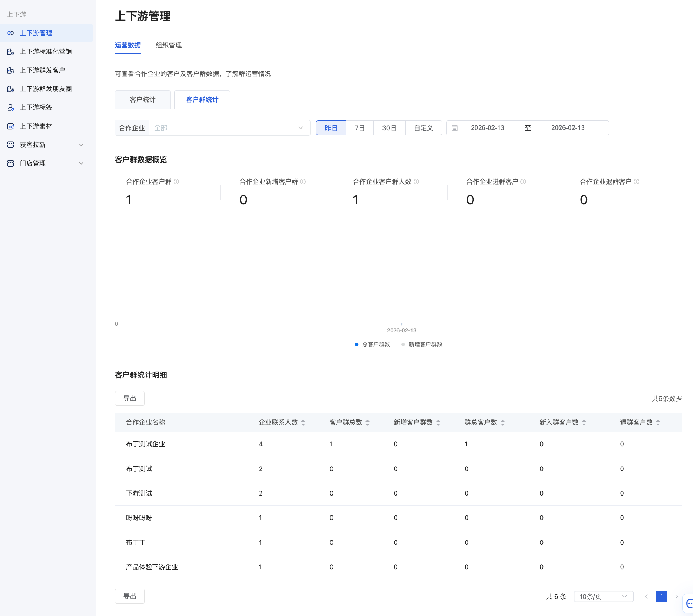The image size is (693, 616).
Task: Click the 呀呀呀呀 row name
Action: pos(139,518)
